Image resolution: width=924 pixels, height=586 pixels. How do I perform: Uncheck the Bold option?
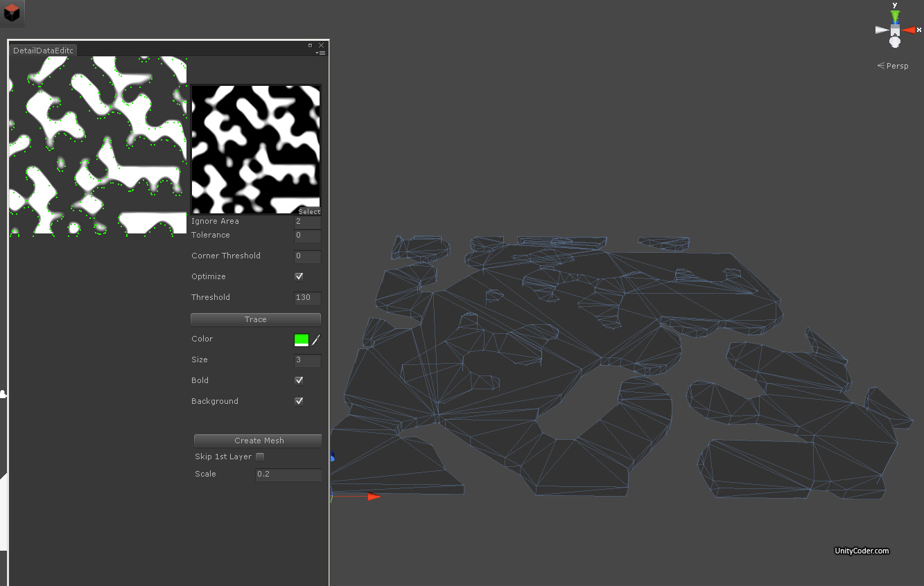299,380
